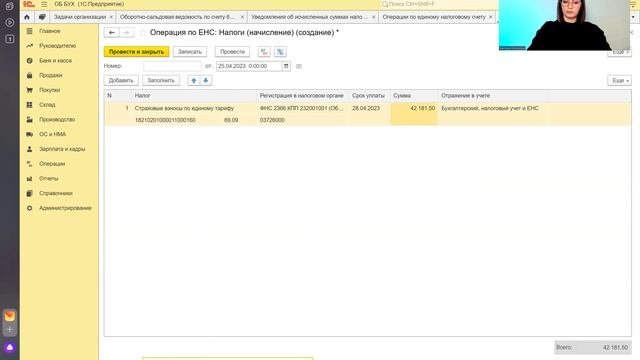Open ОС и НМА section
Viewport: 640px width, 360px height.
[x=52, y=134]
